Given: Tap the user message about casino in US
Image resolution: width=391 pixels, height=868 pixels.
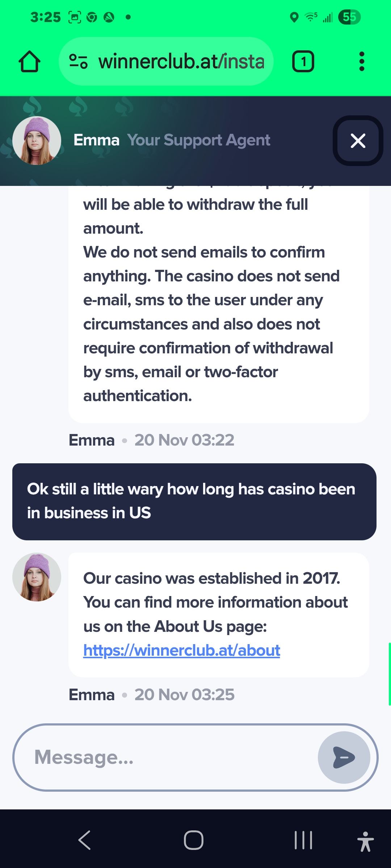Looking at the screenshot, I should [x=194, y=501].
